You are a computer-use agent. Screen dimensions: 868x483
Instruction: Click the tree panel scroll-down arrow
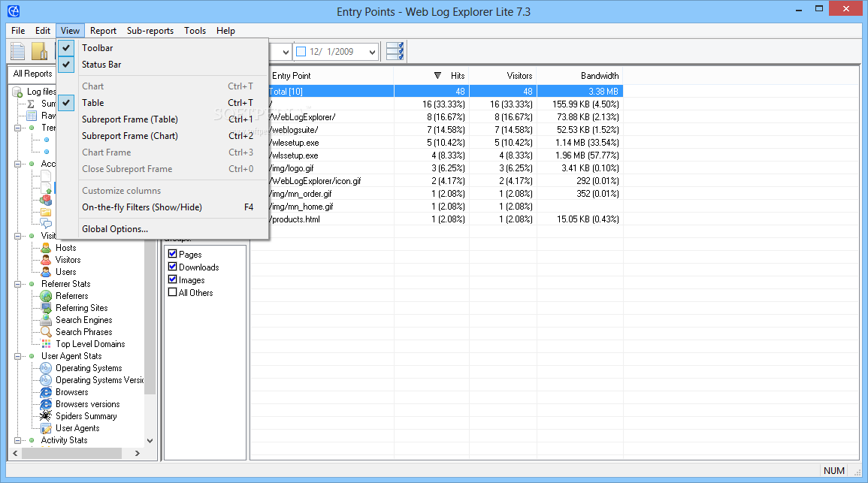pyautogui.click(x=150, y=441)
